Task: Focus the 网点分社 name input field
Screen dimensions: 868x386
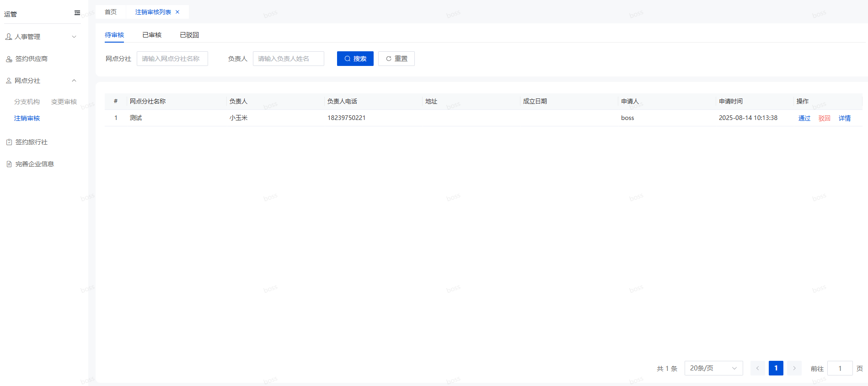Action: [x=172, y=59]
